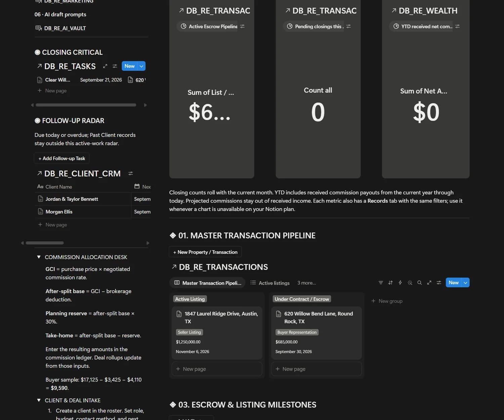Open DB_RE_TRANSACTIONS database title
The image size is (504, 420).
click(223, 267)
